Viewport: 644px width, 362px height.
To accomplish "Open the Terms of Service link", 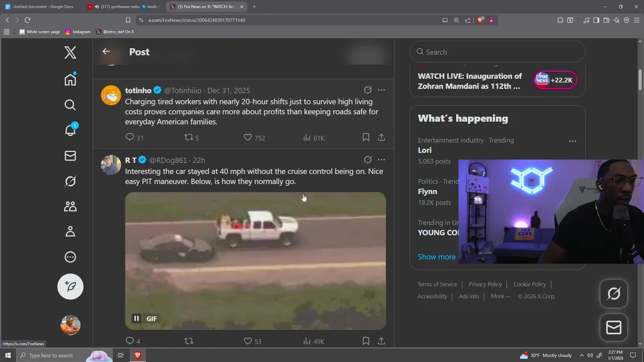I will coord(437,284).
